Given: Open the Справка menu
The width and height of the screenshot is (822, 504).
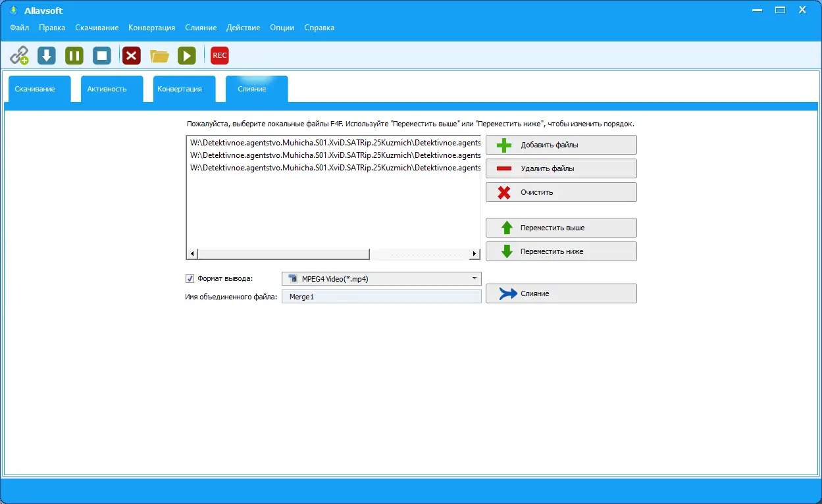Looking at the screenshot, I should (x=319, y=28).
